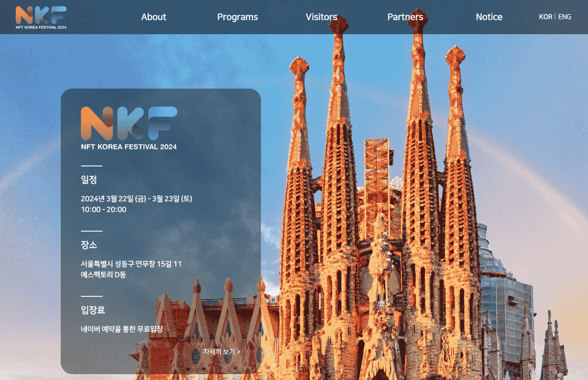Click the 자세히 보기 > link

[222, 351]
